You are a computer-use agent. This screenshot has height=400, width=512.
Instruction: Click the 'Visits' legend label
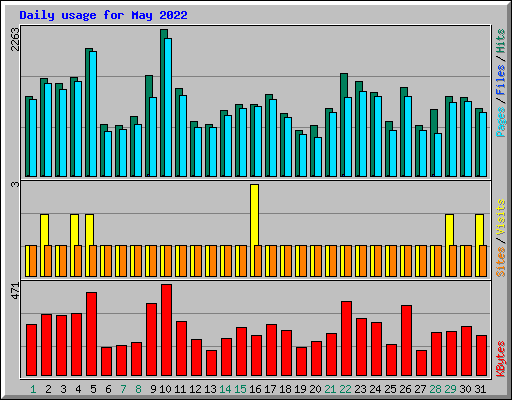(x=500, y=218)
